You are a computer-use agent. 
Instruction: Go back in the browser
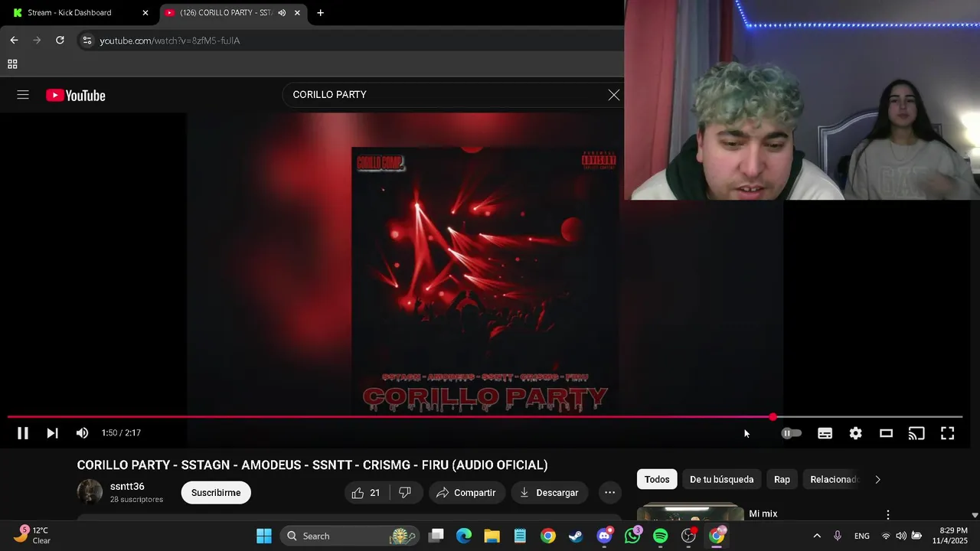(14, 41)
